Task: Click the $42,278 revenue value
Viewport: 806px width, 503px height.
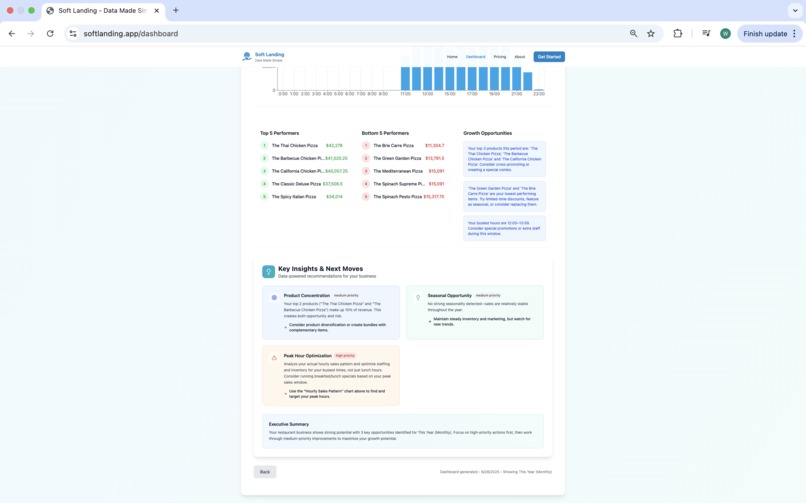Action: pyautogui.click(x=334, y=145)
